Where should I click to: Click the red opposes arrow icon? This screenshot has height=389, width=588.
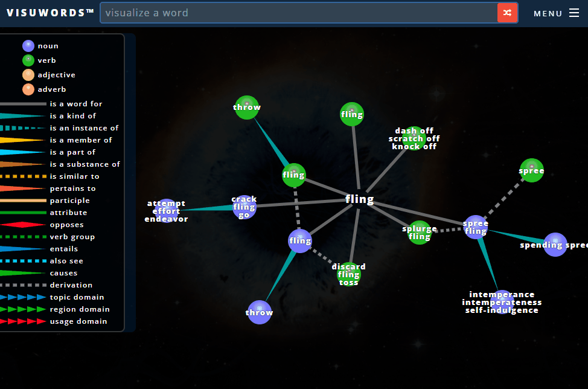pyautogui.click(x=23, y=224)
